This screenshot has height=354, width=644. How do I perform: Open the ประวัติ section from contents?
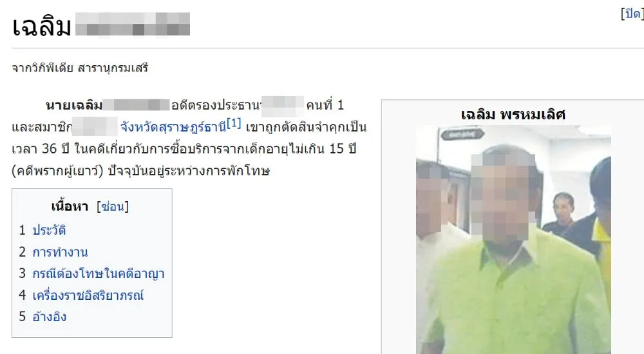tap(50, 230)
